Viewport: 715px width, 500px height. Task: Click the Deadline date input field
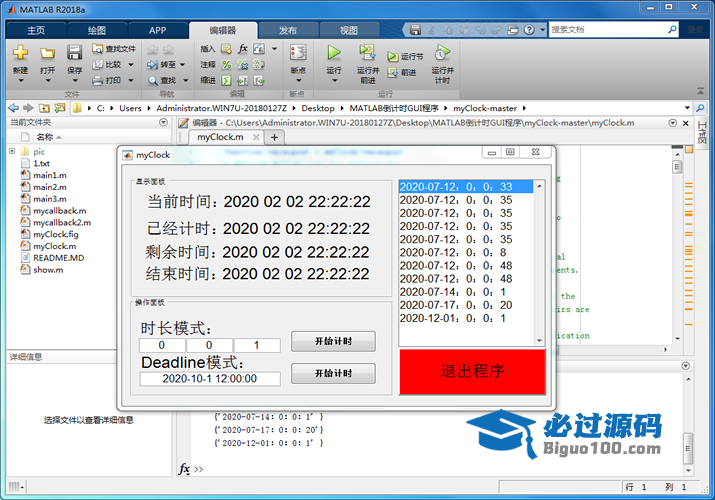tap(209, 379)
